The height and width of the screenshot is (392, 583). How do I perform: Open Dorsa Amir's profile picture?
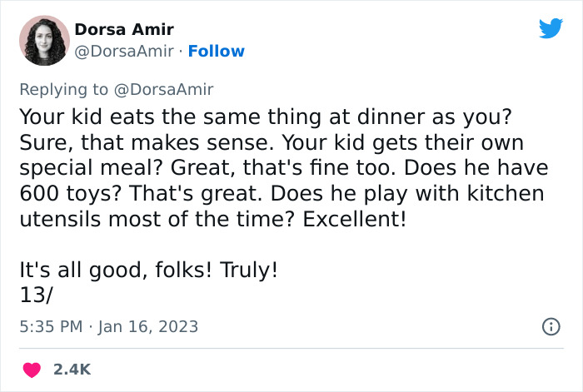pos(42,40)
